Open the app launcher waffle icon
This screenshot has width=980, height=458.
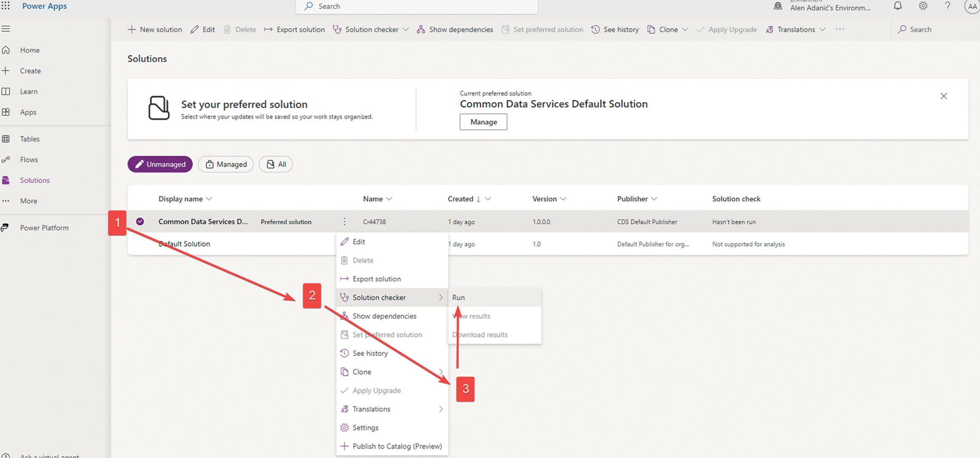click(6, 6)
